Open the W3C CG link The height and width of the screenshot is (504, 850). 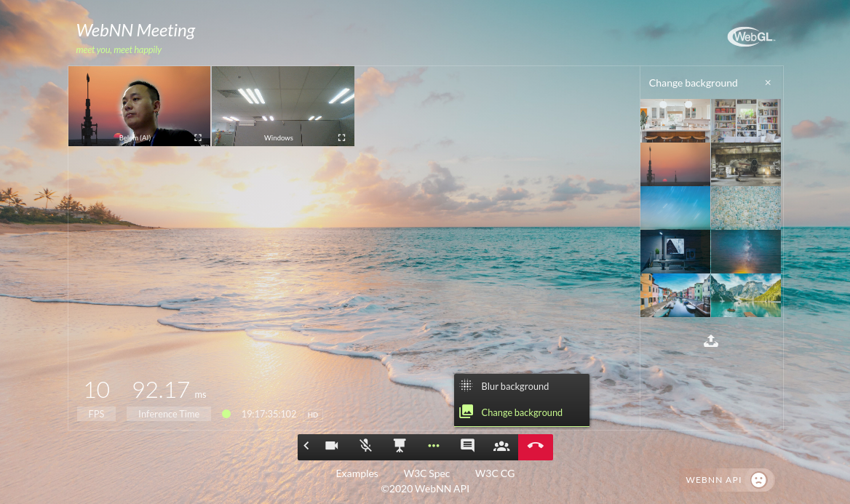coord(495,473)
